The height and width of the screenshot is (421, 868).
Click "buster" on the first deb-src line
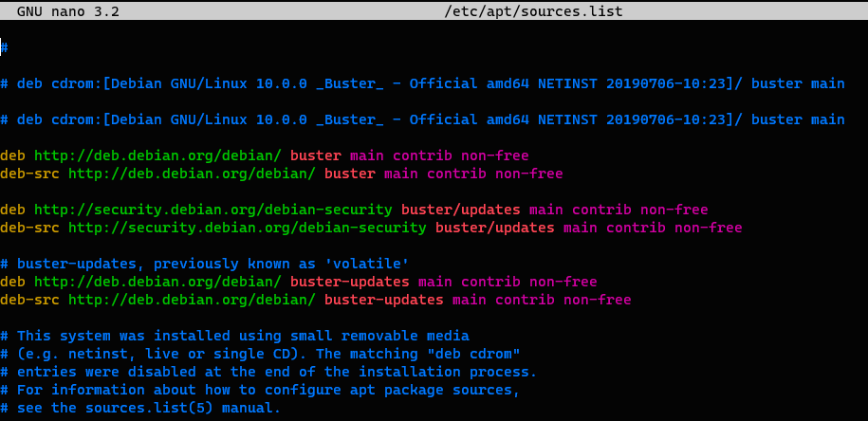click(x=350, y=174)
